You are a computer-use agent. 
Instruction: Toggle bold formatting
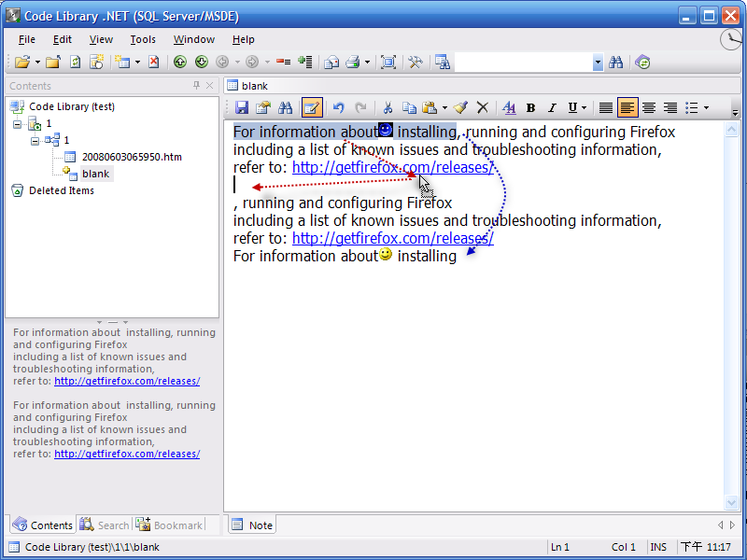530,108
